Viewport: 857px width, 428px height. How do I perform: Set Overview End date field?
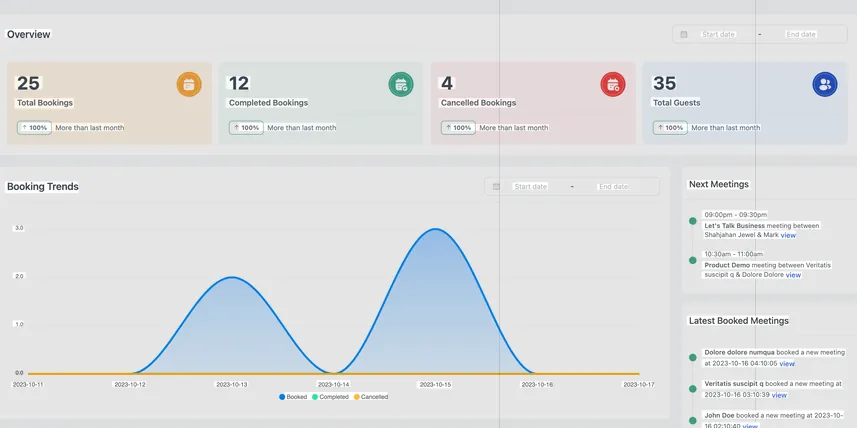point(801,34)
